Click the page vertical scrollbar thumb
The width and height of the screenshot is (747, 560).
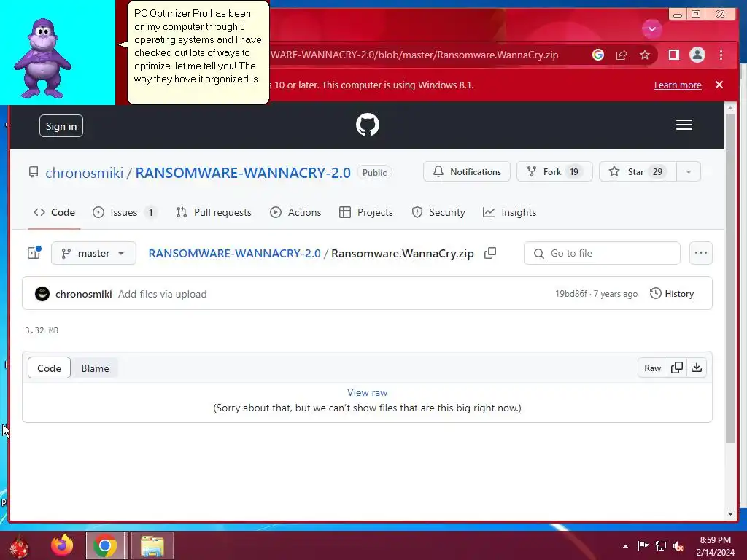[x=730, y=279]
